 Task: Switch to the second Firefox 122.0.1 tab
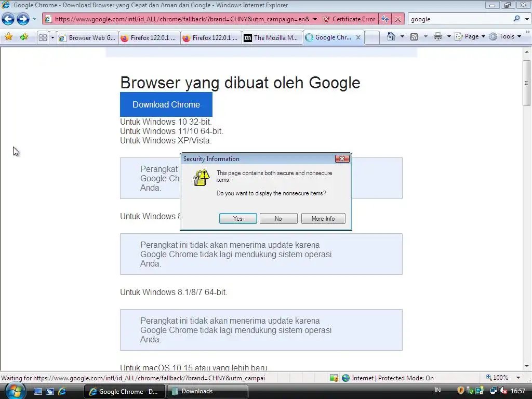211,37
